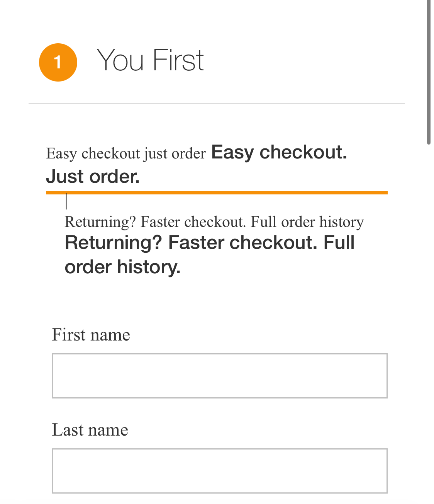
Task: Click the orange underline beneath Easy checkout
Action: (x=216, y=192)
